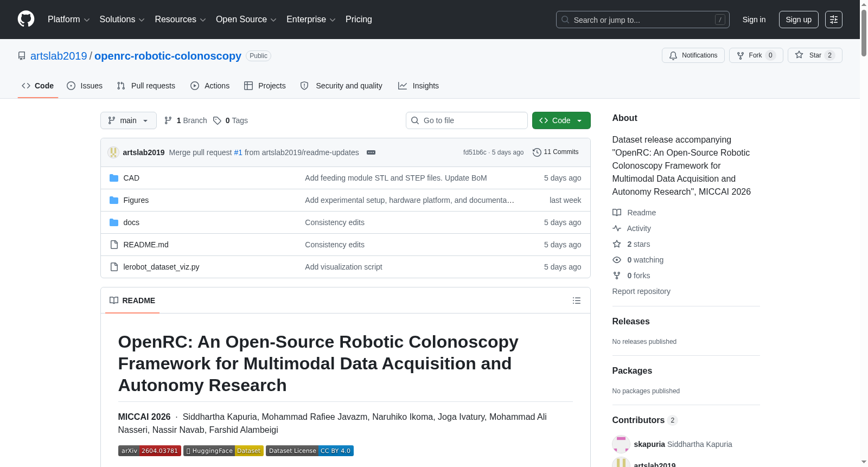Click the lerobot_dataset_viz.py file icon
This screenshot has width=868, height=467.
coord(114,267)
